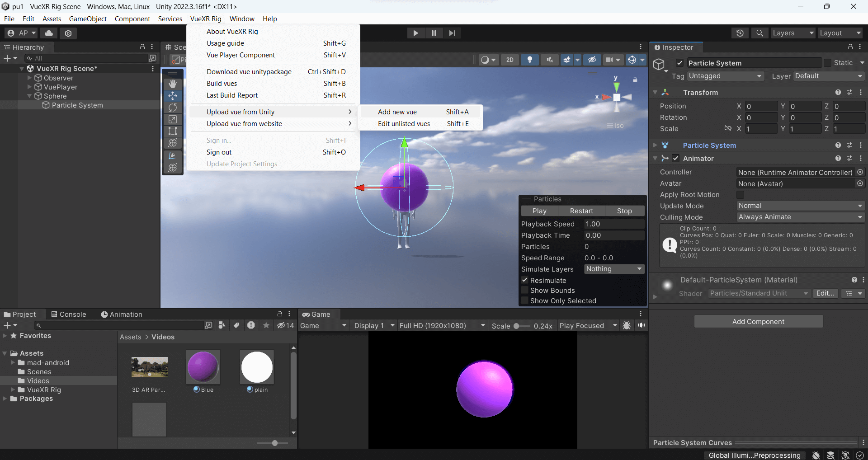The height and width of the screenshot is (460, 868).
Task: Uncheck the Particle System active checkbox
Action: click(x=679, y=63)
